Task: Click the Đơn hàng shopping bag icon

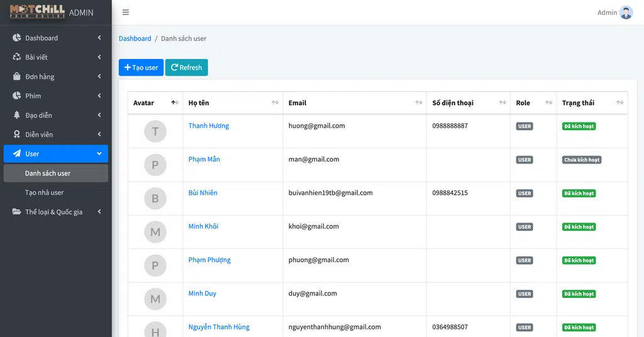Action: (16, 76)
